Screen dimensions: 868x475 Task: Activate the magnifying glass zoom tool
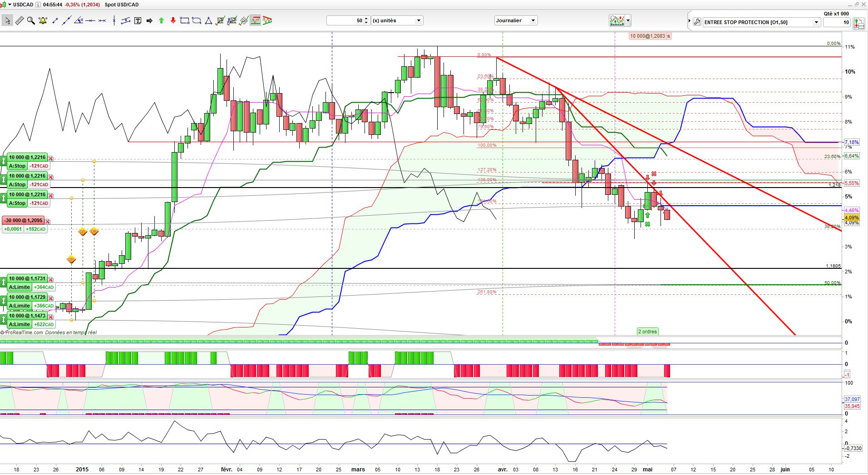[31, 20]
